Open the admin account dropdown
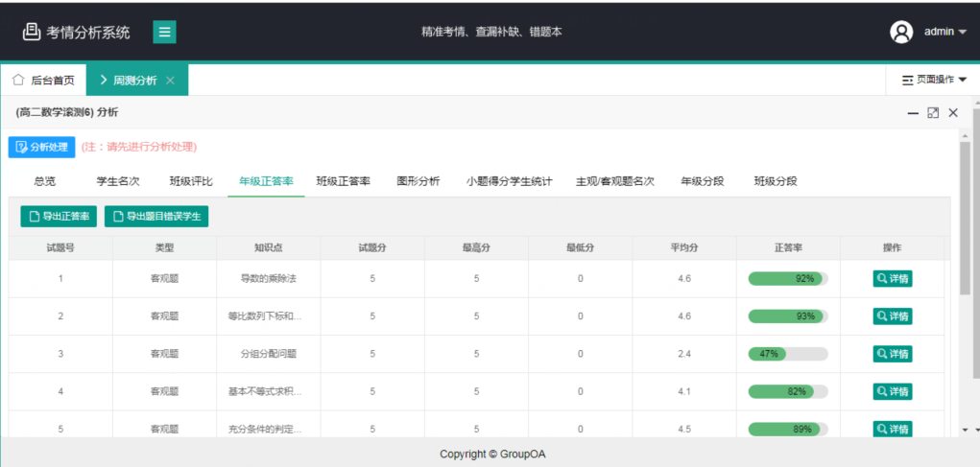The height and width of the screenshot is (467, 980). pyautogui.click(x=944, y=32)
